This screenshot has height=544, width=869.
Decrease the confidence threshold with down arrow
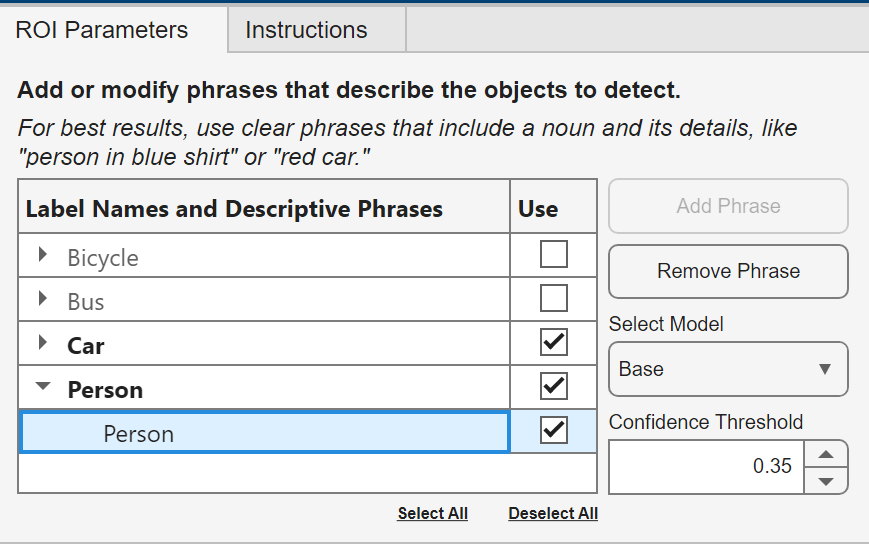click(x=826, y=480)
